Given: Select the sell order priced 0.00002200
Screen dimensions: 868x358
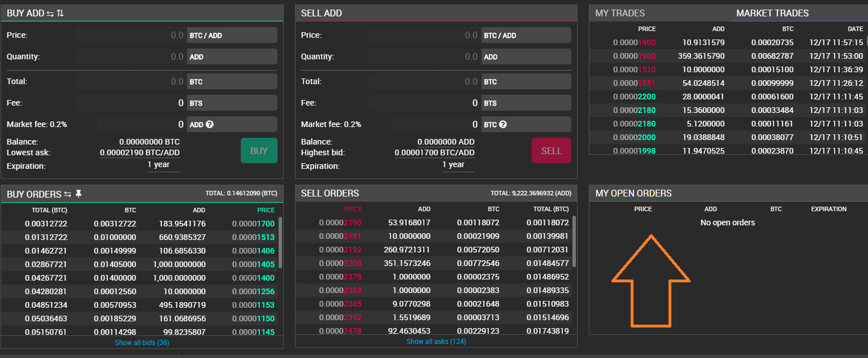Looking at the screenshot, I should pos(434,263).
